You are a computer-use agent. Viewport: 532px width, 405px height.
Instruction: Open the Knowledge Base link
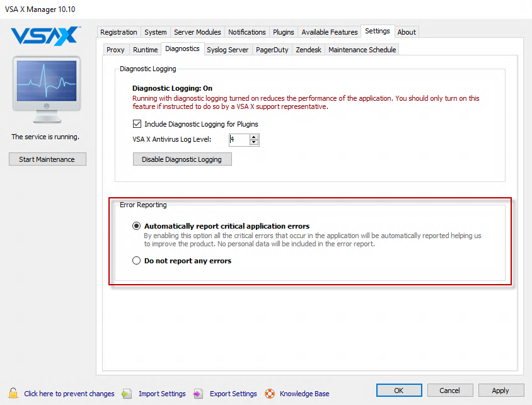tap(304, 394)
